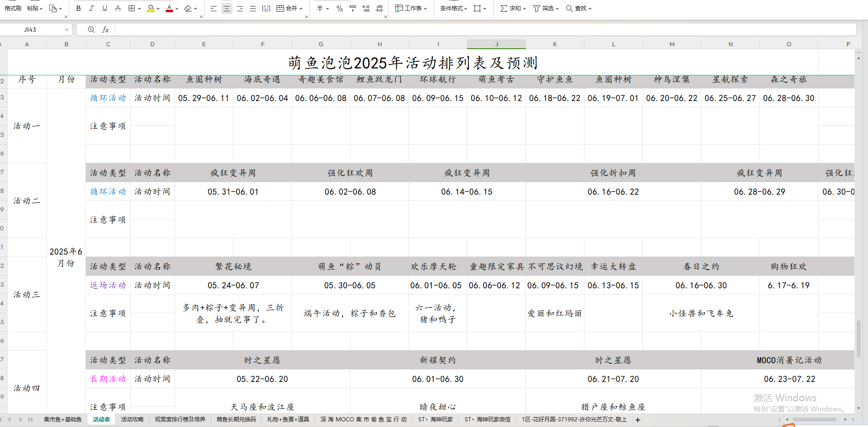
Task: Apply strikethrough text
Action: click(x=118, y=8)
